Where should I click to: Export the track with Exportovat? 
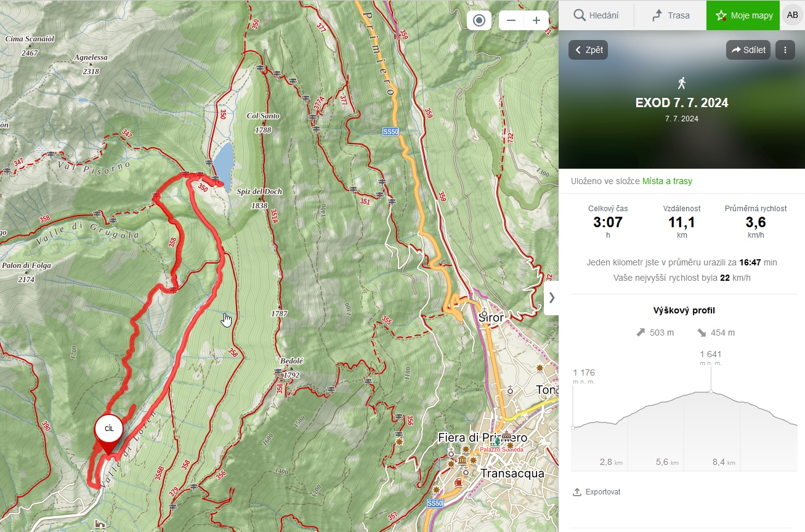pos(596,492)
